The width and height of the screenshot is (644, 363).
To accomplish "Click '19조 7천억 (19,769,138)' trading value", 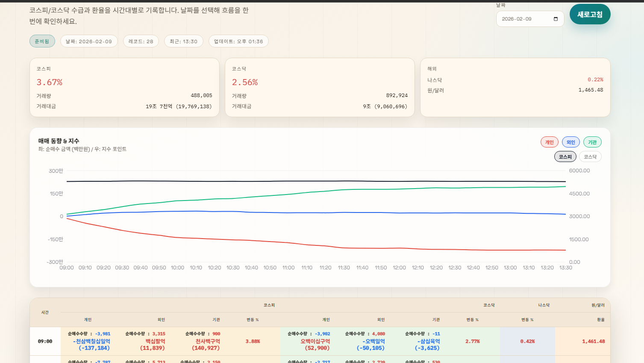I will pos(179,106).
